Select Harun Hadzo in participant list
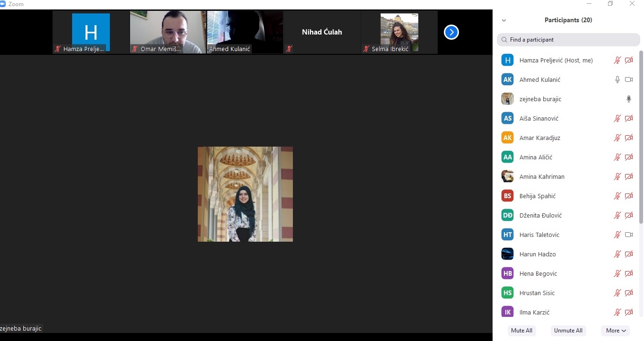This screenshot has width=644, height=341. pyautogui.click(x=538, y=254)
